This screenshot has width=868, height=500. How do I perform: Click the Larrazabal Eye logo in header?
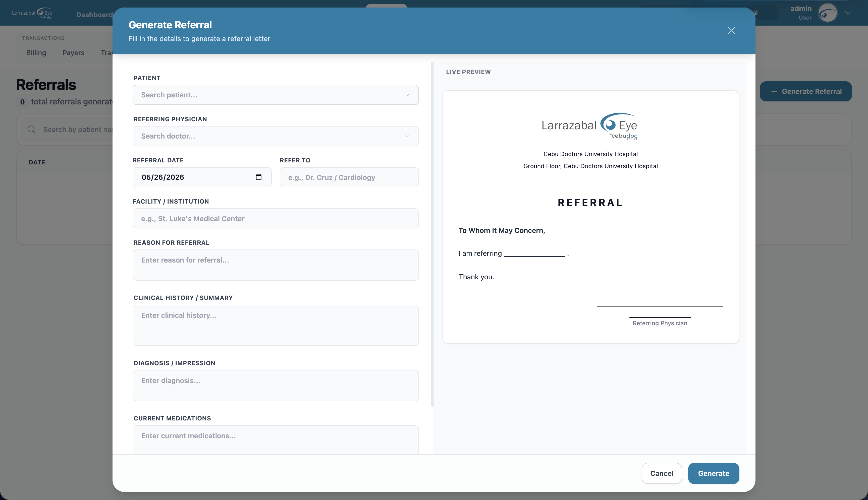point(32,13)
